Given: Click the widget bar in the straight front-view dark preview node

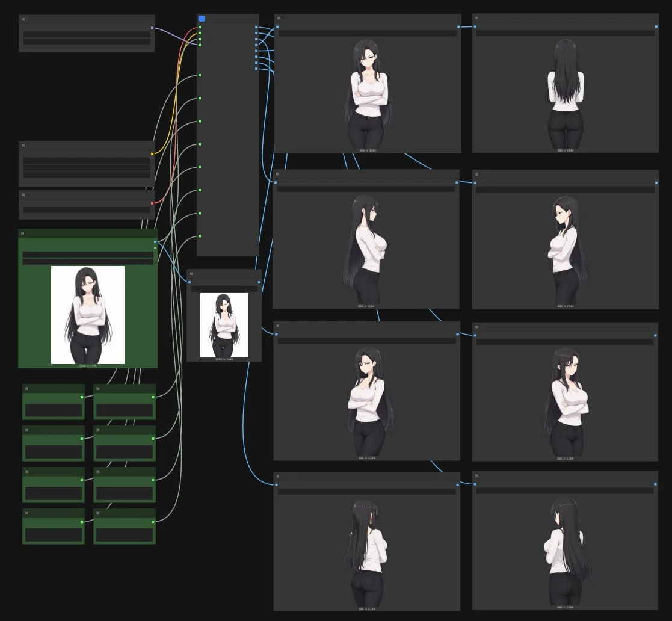Looking at the screenshot, I should pyautogui.click(x=368, y=34).
